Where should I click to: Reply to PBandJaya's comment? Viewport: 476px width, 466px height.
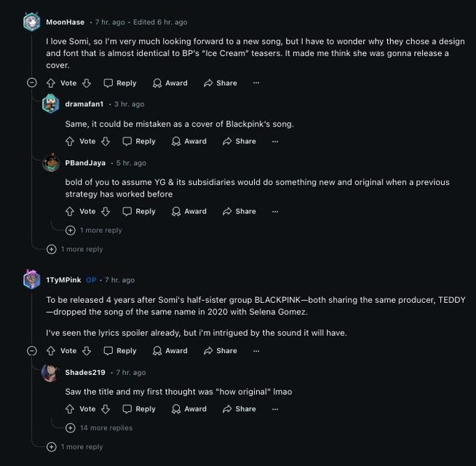coord(138,211)
